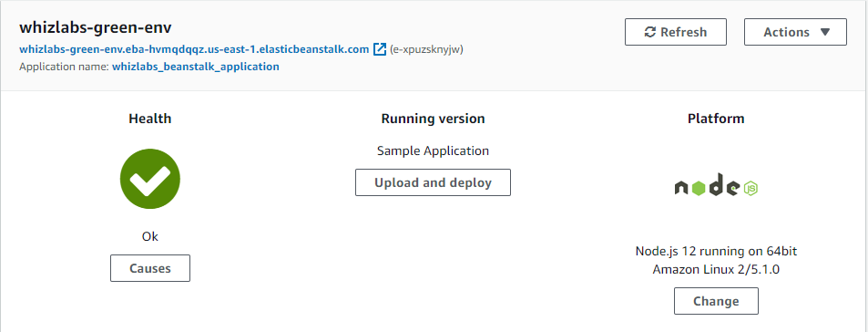Click the Sample Application version label
This screenshot has width=868, height=332.
433,150
